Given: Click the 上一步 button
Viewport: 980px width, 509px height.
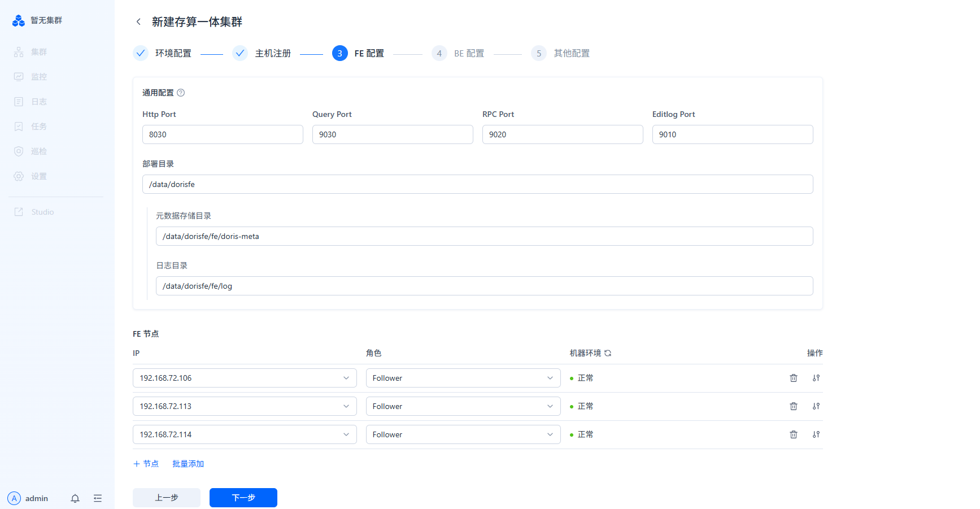Looking at the screenshot, I should click(x=167, y=498).
